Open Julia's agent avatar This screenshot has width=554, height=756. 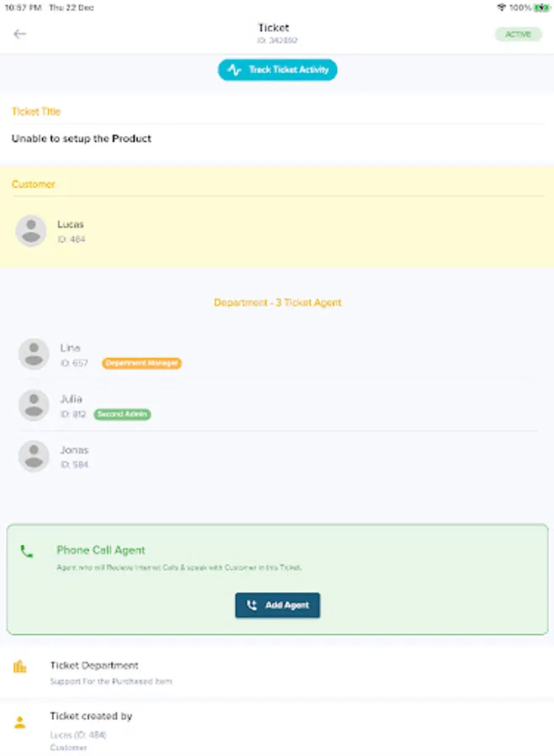click(34, 405)
